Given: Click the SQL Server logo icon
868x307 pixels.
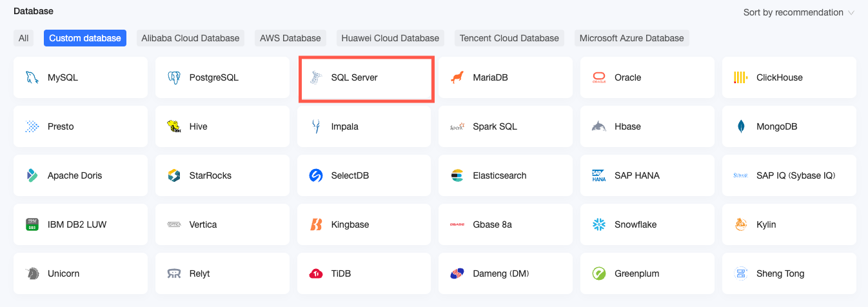Looking at the screenshot, I should [x=315, y=77].
